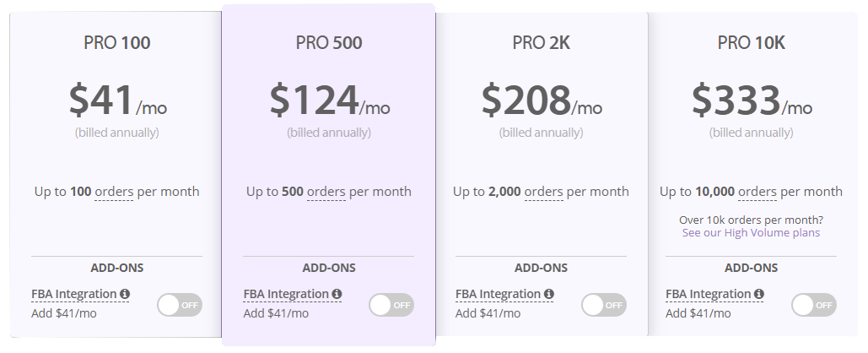Click the FBA Integration label in PRO 10K
The height and width of the screenshot is (353, 868).
tap(709, 294)
